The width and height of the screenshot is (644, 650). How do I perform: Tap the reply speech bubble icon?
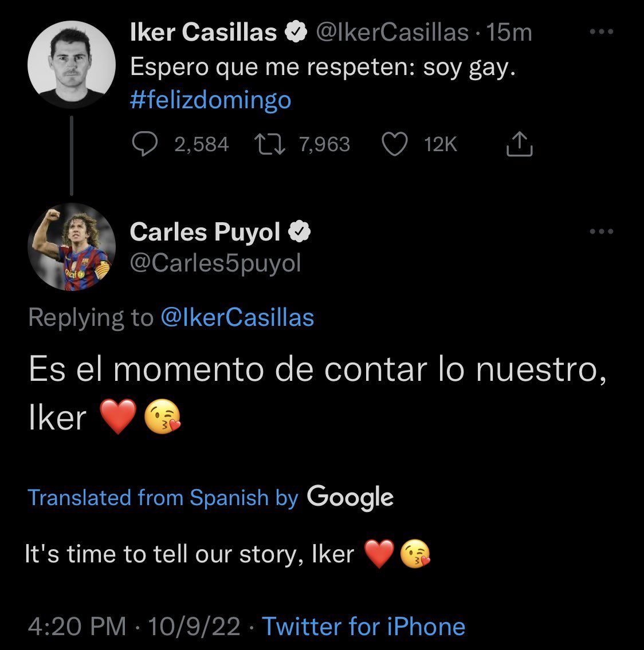click(145, 144)
